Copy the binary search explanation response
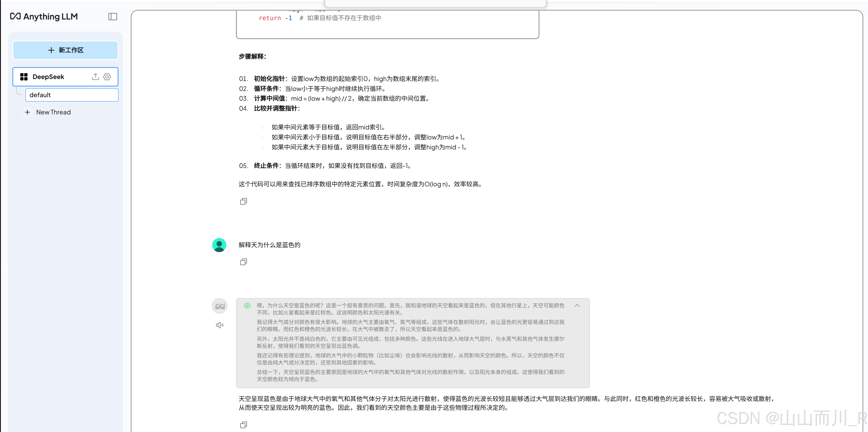Screen dimensions: 868x432 click(x=243, y=202)
